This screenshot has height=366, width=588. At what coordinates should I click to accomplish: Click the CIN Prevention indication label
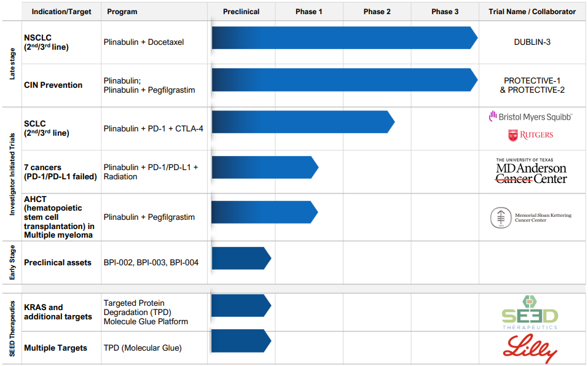(53, 85)
